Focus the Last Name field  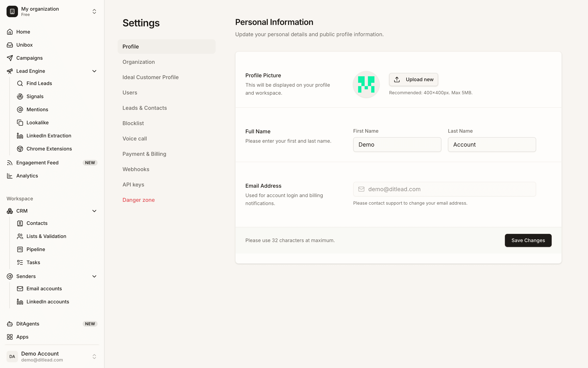click(x=492, y=145)
